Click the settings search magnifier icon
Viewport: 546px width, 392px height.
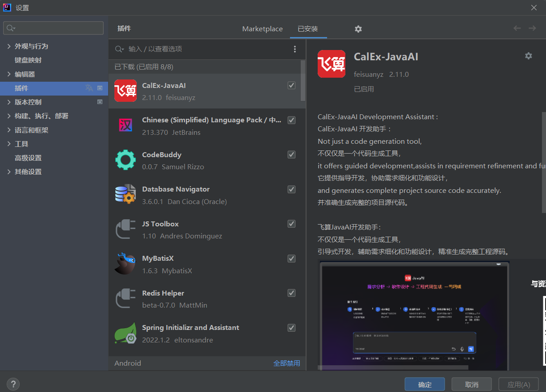[11, 28]
